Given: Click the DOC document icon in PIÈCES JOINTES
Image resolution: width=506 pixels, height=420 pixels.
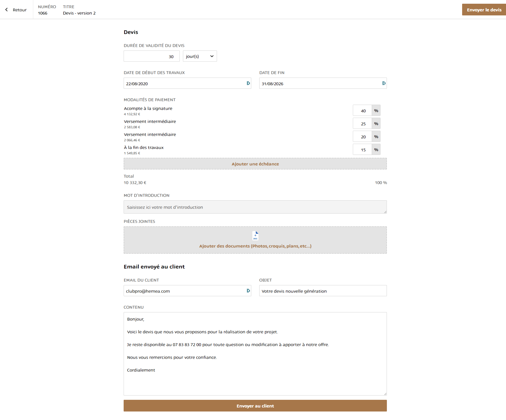Looking at the screenshot, I should click(x=255, y=236).
